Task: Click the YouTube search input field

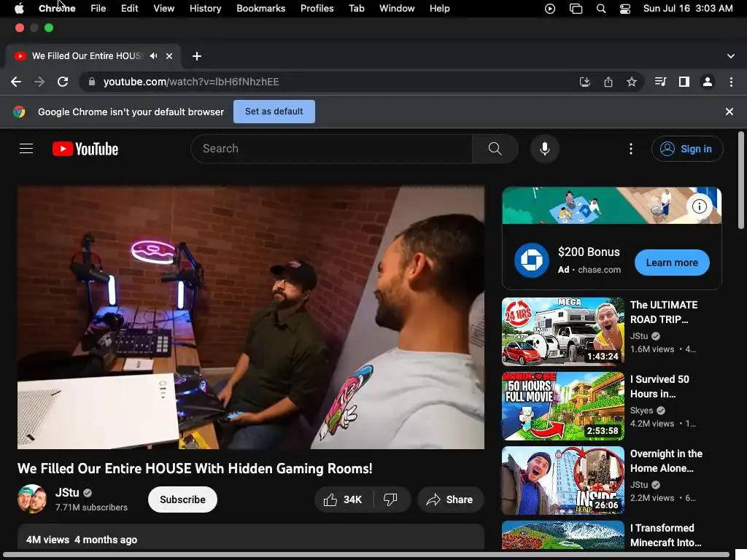Action: click(332, 149)
